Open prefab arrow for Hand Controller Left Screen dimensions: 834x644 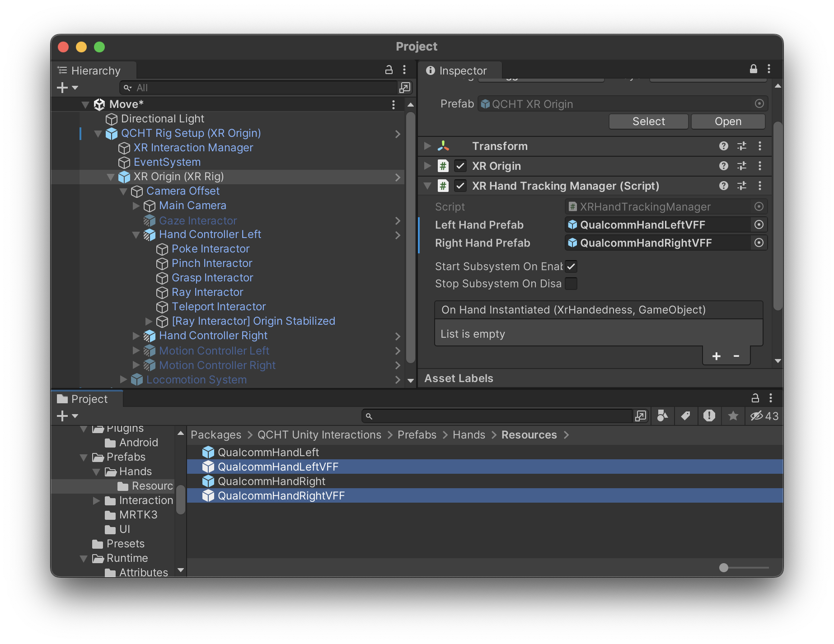pyautogui.click(x=398, y=235)
